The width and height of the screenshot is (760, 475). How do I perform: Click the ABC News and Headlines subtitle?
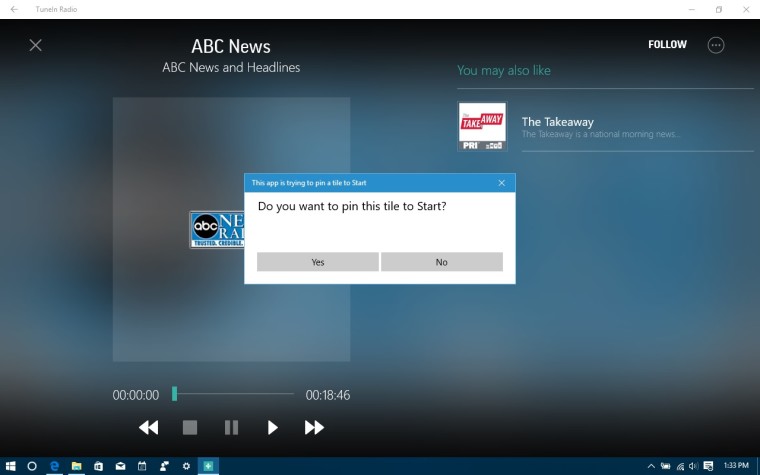231,67
